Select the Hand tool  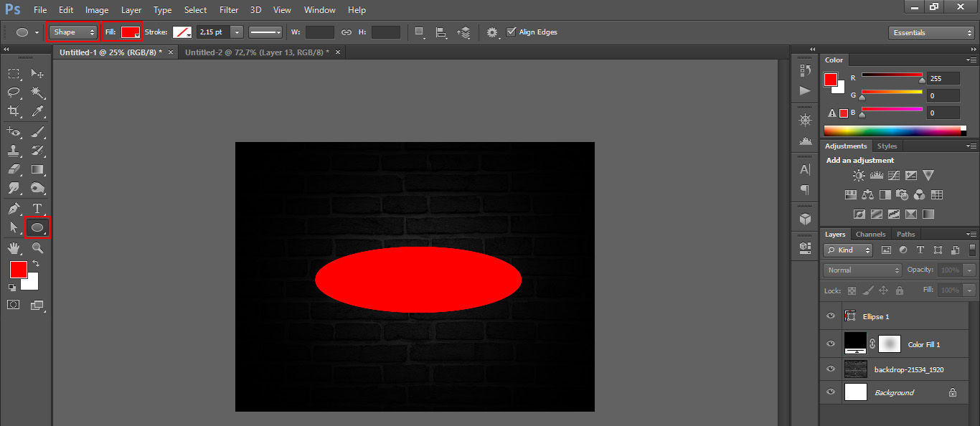(x=14, y=248)
